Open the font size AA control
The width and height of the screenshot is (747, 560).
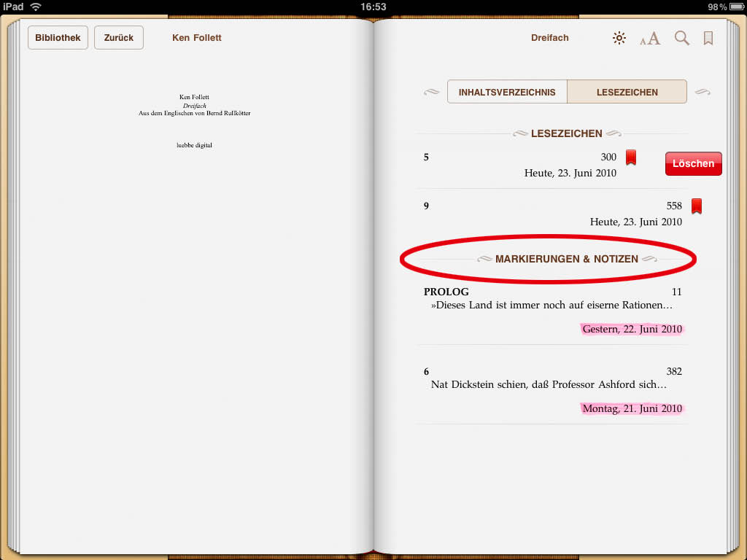point(650,38)
